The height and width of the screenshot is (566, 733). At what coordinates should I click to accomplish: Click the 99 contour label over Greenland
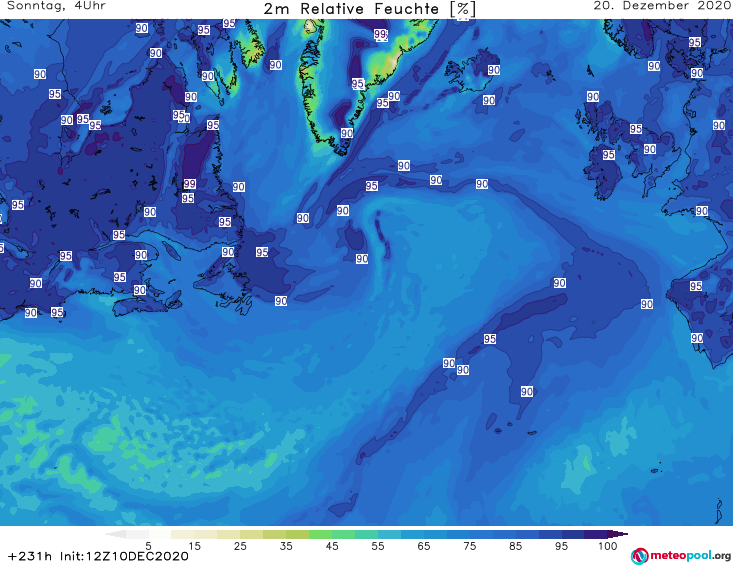[x=381, y=35]
